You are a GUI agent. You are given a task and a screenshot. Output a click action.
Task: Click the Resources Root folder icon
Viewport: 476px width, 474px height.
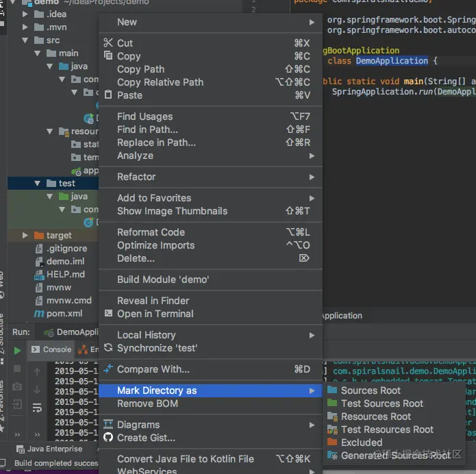(x=332, y=416)
